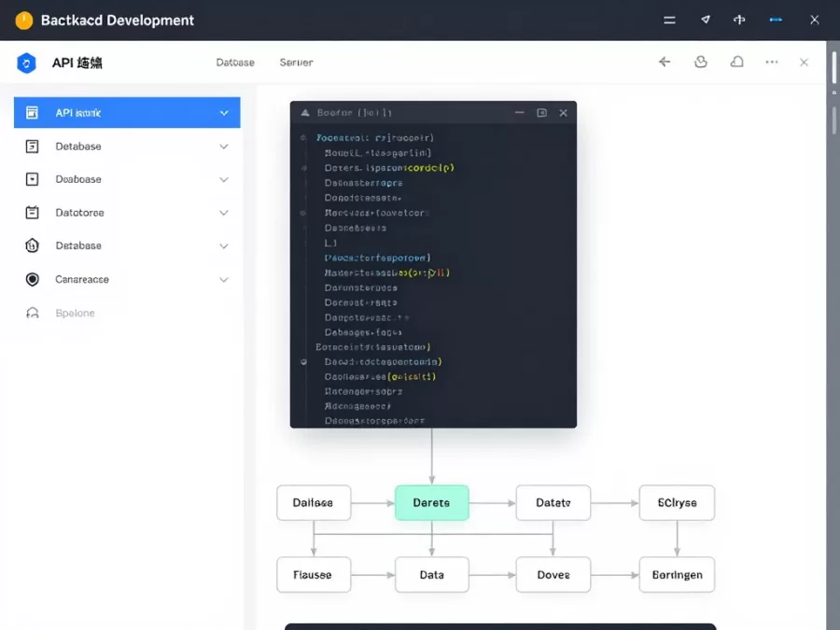Close the code window
840x630 pixels.
563,113
